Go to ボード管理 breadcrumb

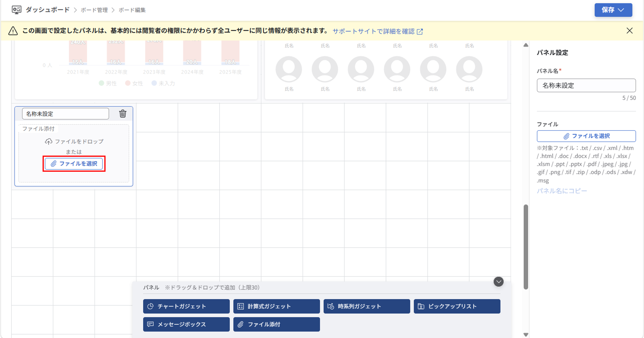[94, 10]
